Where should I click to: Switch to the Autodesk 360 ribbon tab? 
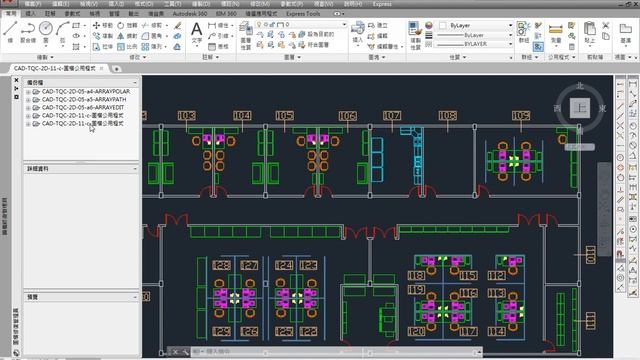189,13
